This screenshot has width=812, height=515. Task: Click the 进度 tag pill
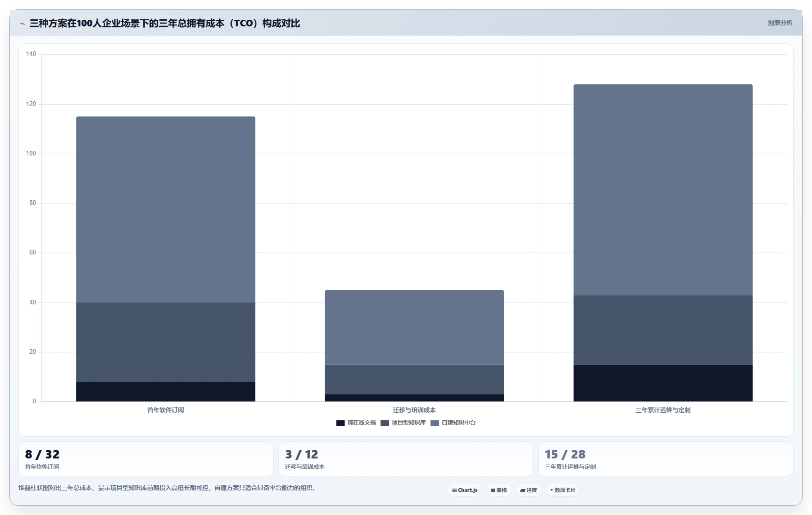[x=528, y=490]
